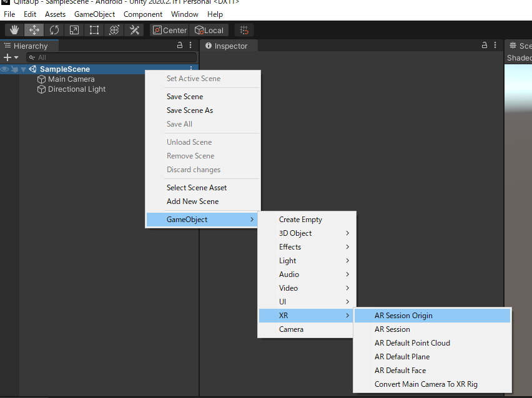
Task: Click the SampleScene Unity scene icon
Action: [32, 69]
